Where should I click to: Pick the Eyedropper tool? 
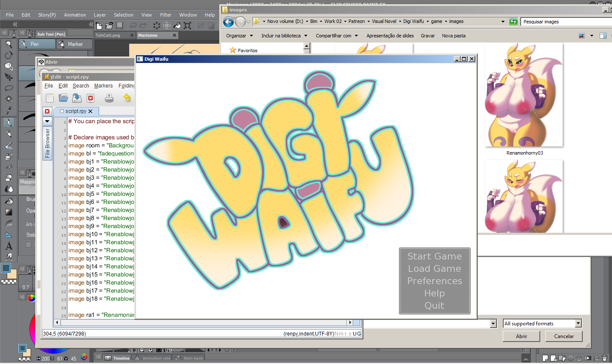tap(8, 110)
